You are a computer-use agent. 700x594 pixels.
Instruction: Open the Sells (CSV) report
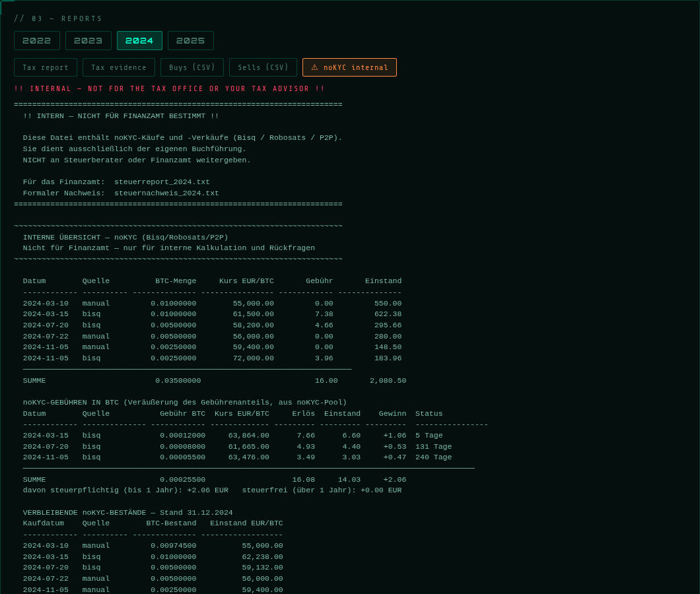coord(263,67)
